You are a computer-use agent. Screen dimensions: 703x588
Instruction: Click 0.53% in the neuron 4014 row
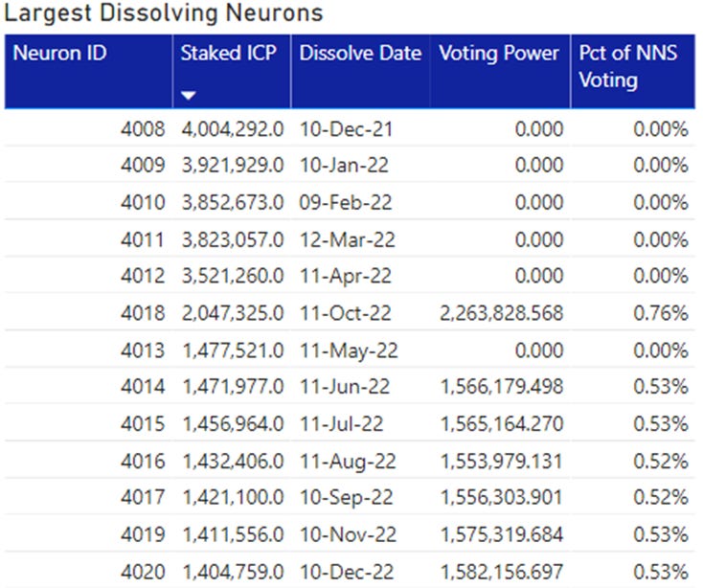[x=661, y=386]
